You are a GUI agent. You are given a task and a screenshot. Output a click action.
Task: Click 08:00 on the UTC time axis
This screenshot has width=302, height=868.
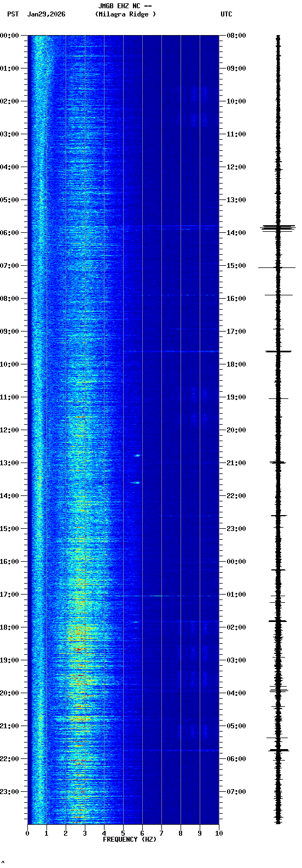pyautogui.click(x=236, y=36)
